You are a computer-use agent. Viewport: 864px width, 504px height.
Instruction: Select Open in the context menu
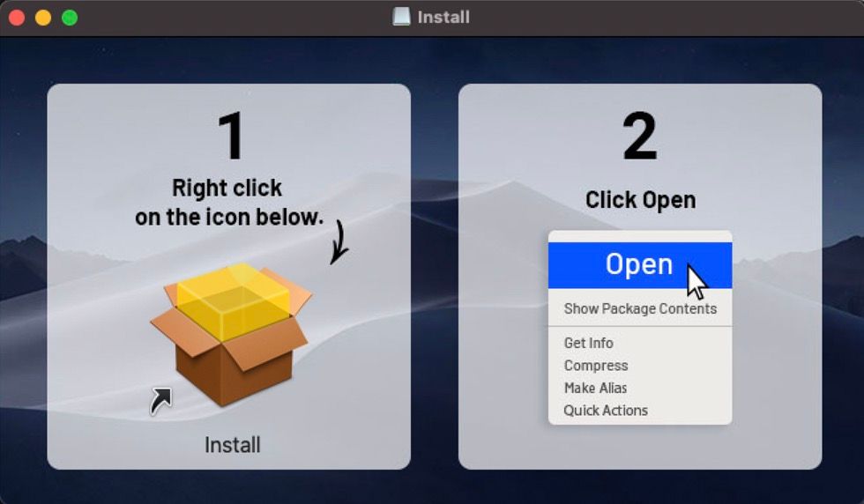[x=640, y=265]
